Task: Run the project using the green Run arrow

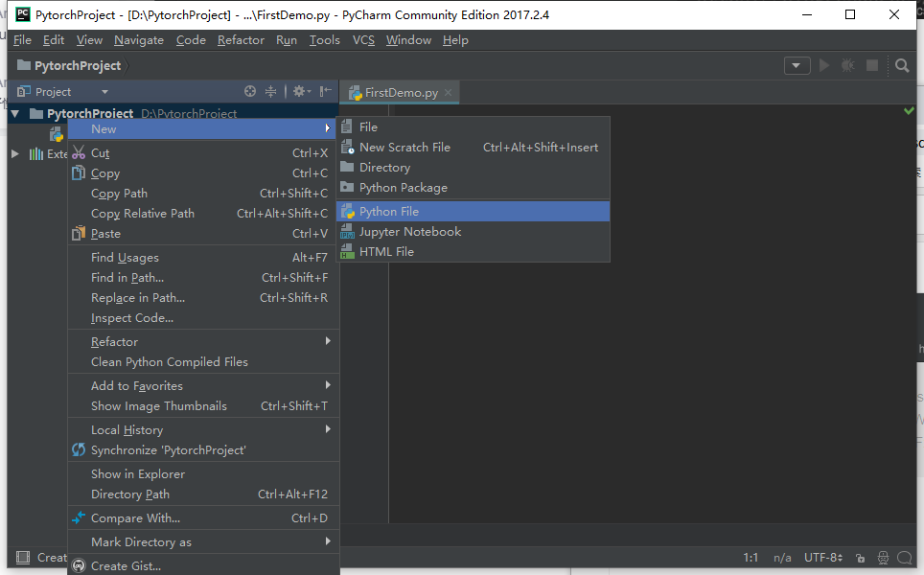Action: [823, 65]
